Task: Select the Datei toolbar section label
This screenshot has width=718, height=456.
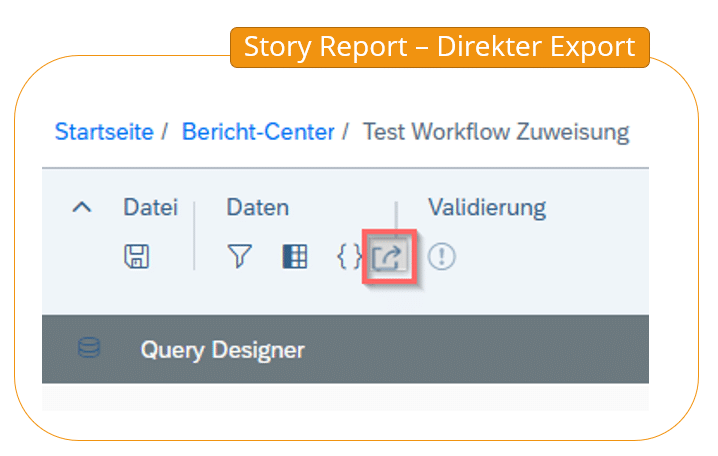Action: pyautogui.click(x=150, y=208)
